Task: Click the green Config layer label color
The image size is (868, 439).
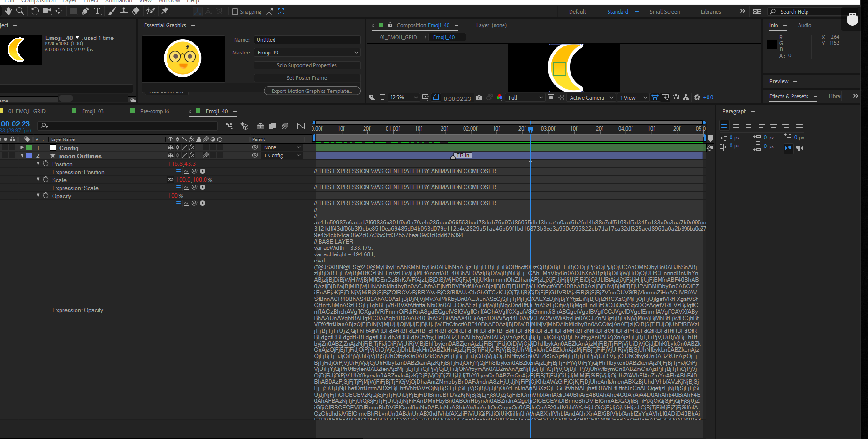Action: point(29,147)
